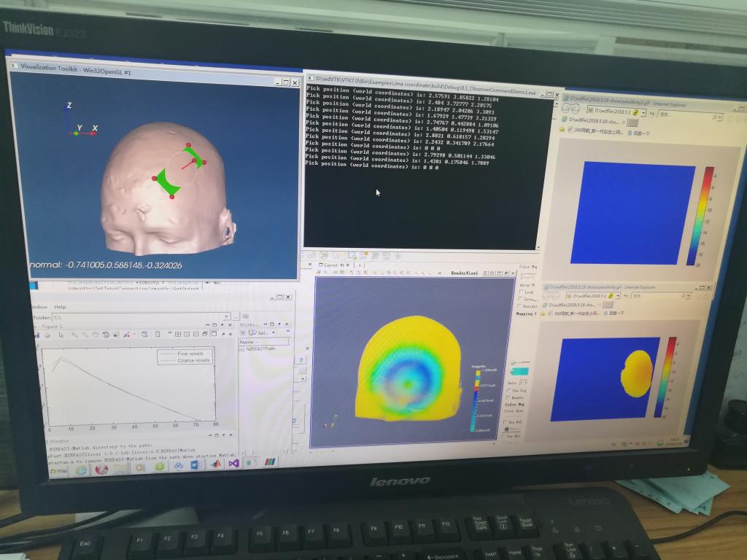Open the workspace Sel... dropdown arrow

point(274,332)
